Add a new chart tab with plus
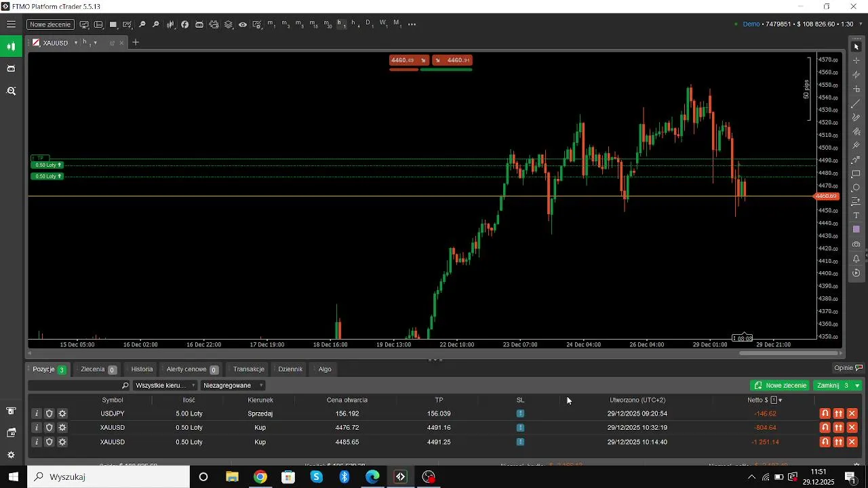This screenshot has height=488, width=868. [135, 43]
